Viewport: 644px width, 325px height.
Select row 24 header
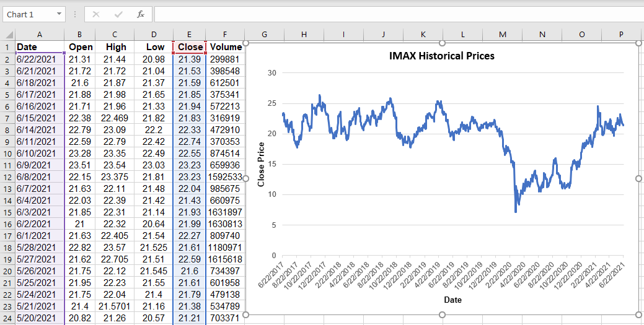pyautogui.click(x=7, y=318)
